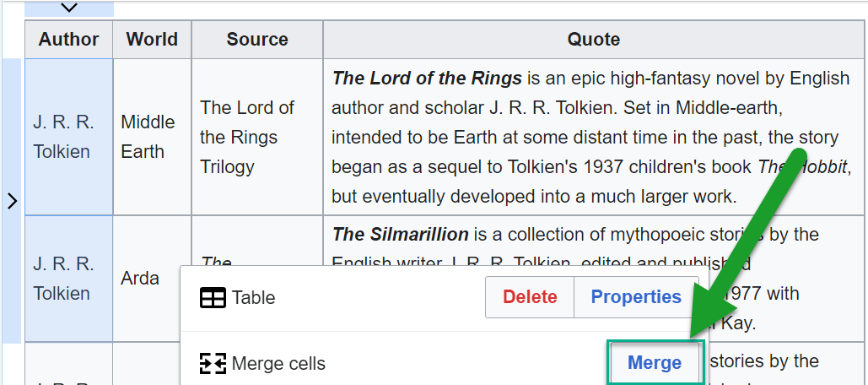868x385 pixels.
Task: Open the column handle down chevron
Action: (x=69, y=8)
